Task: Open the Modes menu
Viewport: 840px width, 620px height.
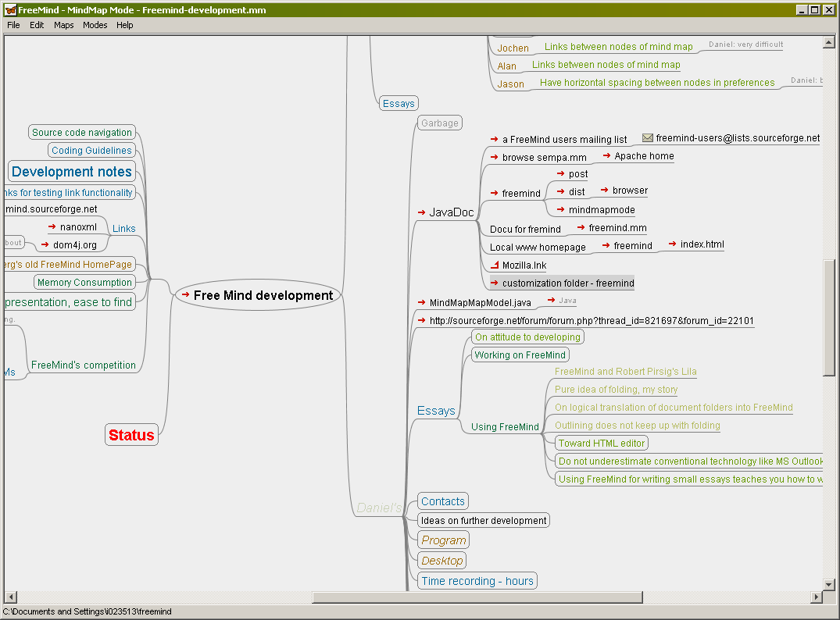Action: tap(95, 25)
